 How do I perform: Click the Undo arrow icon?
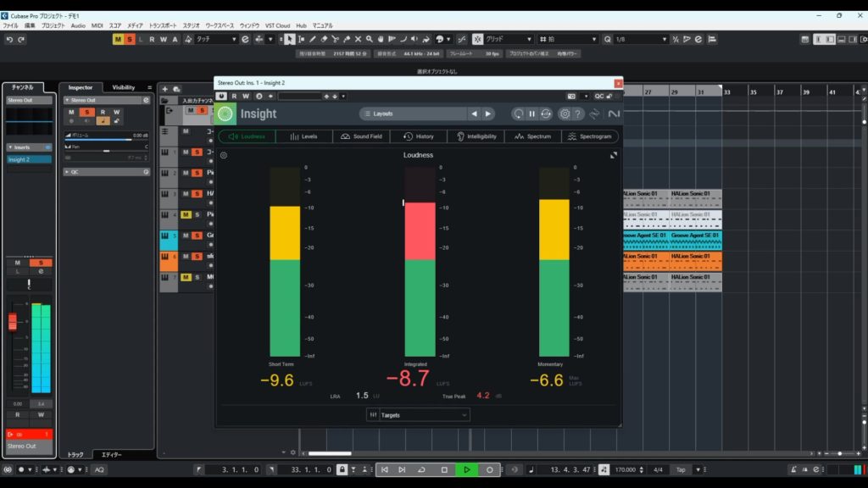pyautogui.click(x=9, y=39)
